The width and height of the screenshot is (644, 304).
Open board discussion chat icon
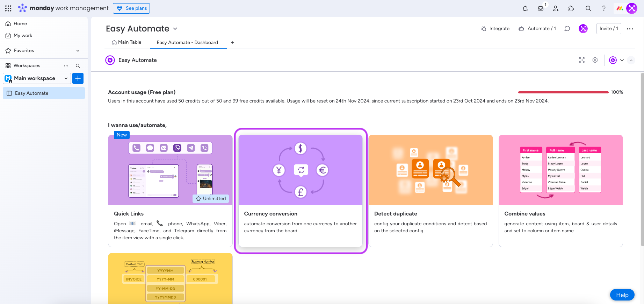567,29
